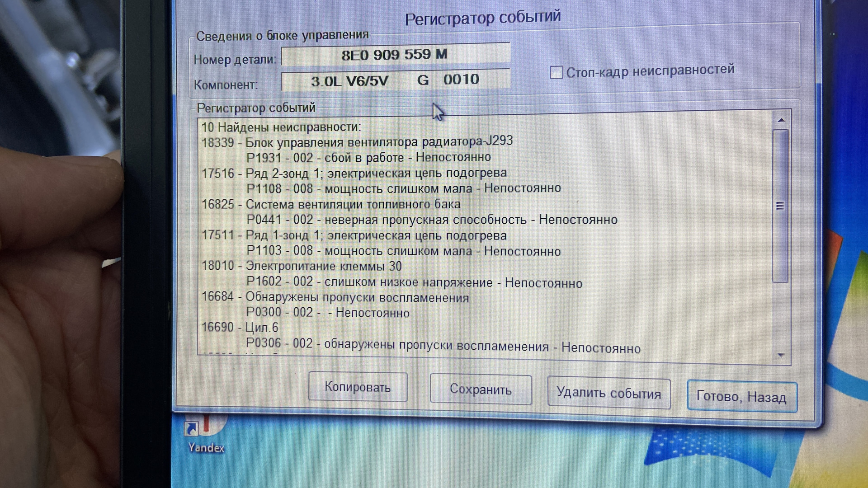
Task: Click the Готово, Назад button
Action: tap(741, 396)
